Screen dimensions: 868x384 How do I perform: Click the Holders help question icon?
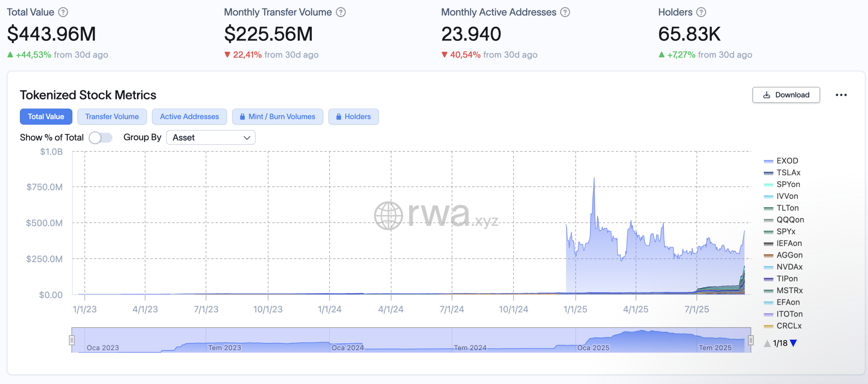tap(701, 12)
